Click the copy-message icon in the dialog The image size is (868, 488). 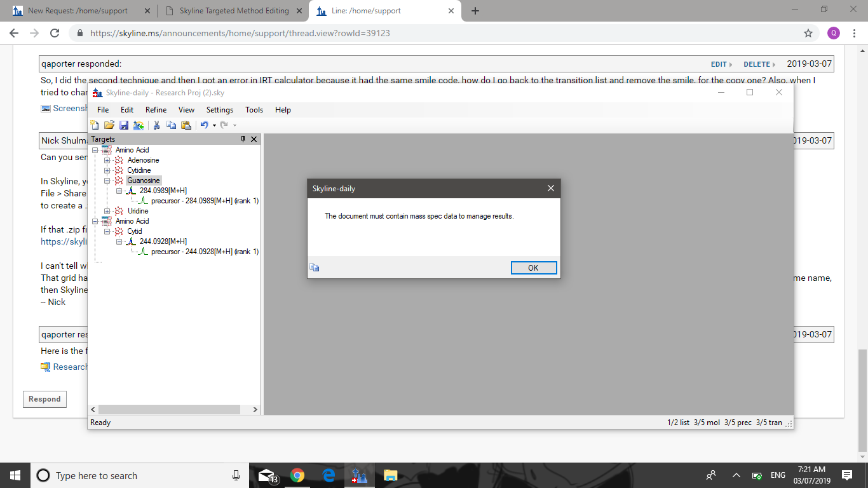[x=314, y=268]
